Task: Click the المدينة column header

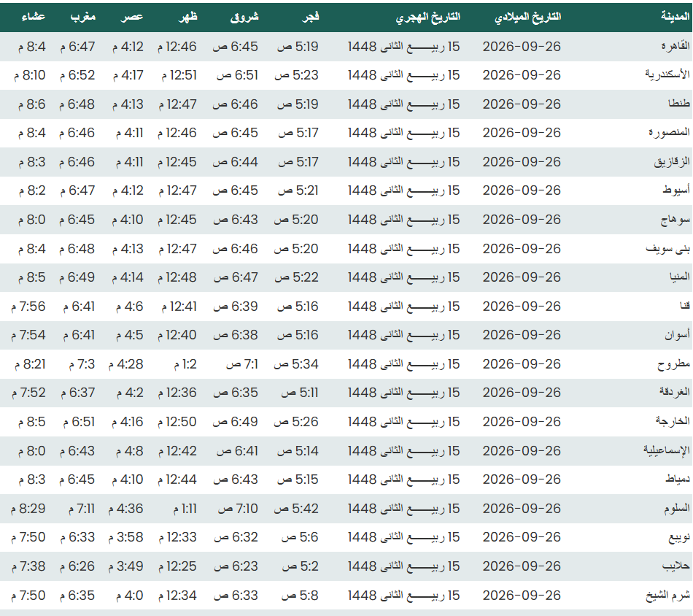Action: tap(675, 17)
